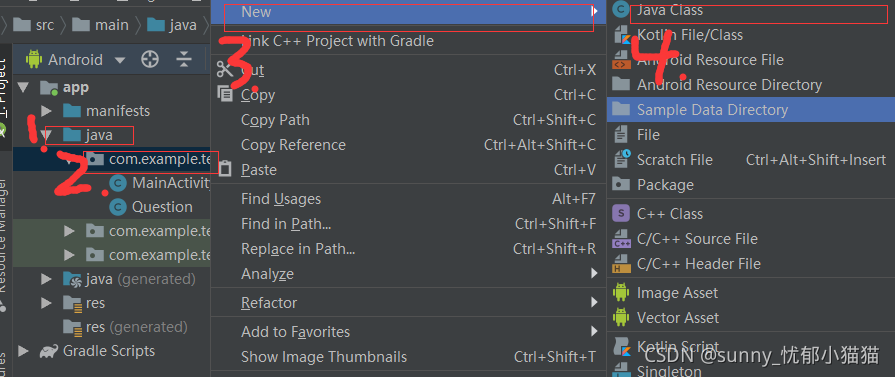
Task: Open the New submenu
Action: [x=408, y=12]
